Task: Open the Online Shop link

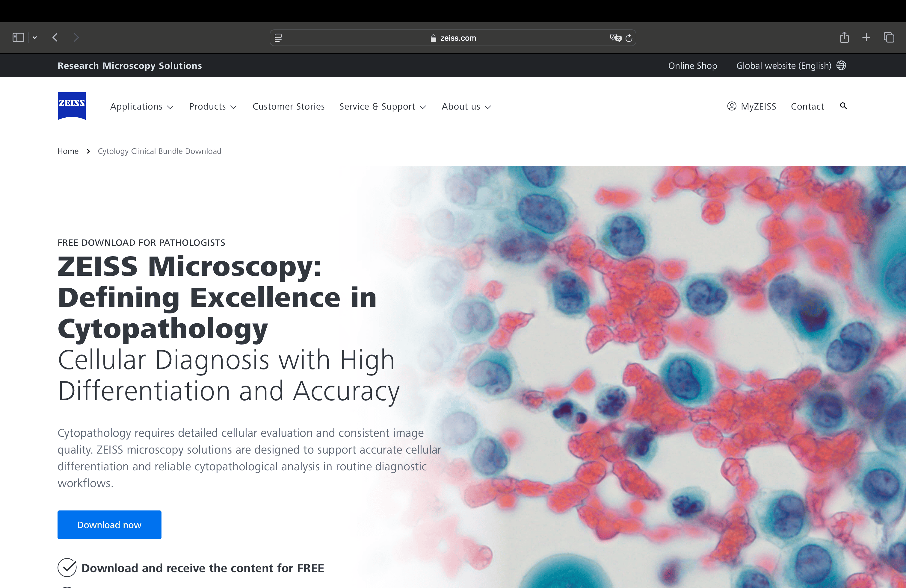Action: [692, 66]
